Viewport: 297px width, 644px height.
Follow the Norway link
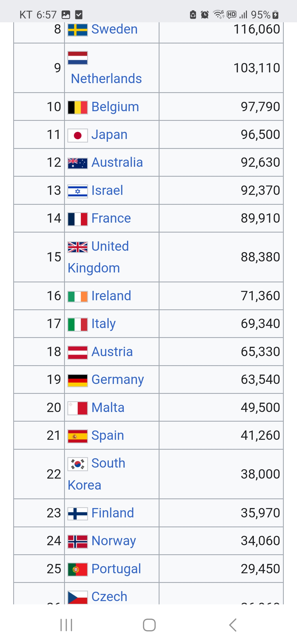[114, 541]
